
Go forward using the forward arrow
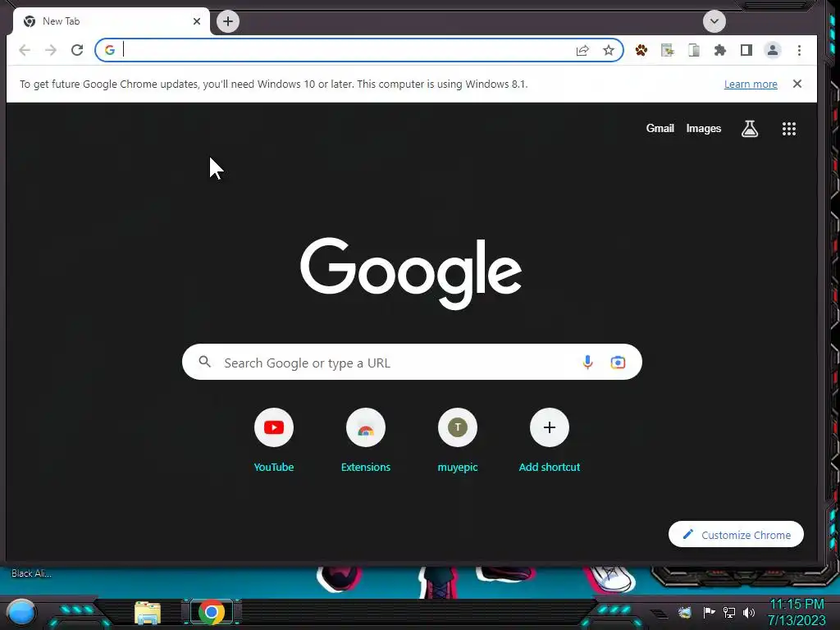click(x=51, y=50)
